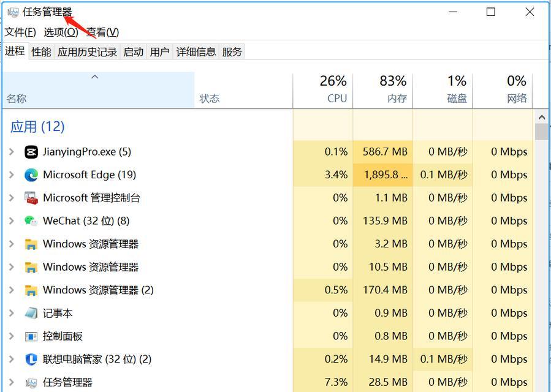Expand the JianyingPro.exe (5) process group
The height and width of the screenshot is (392, 551).
pos(11,152)
